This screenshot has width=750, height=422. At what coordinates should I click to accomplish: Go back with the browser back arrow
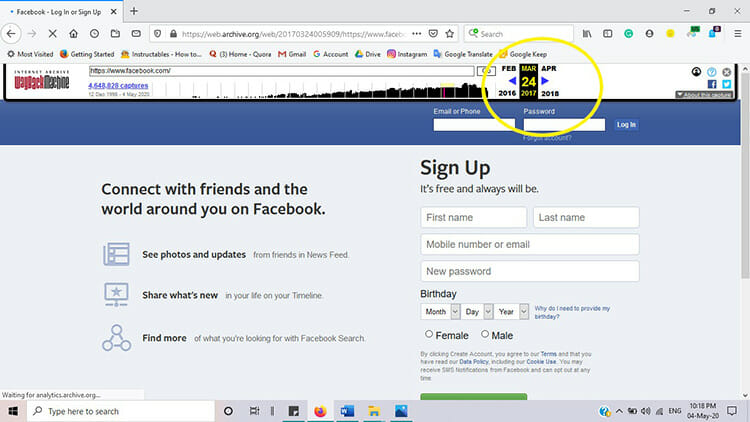(11, 33)
